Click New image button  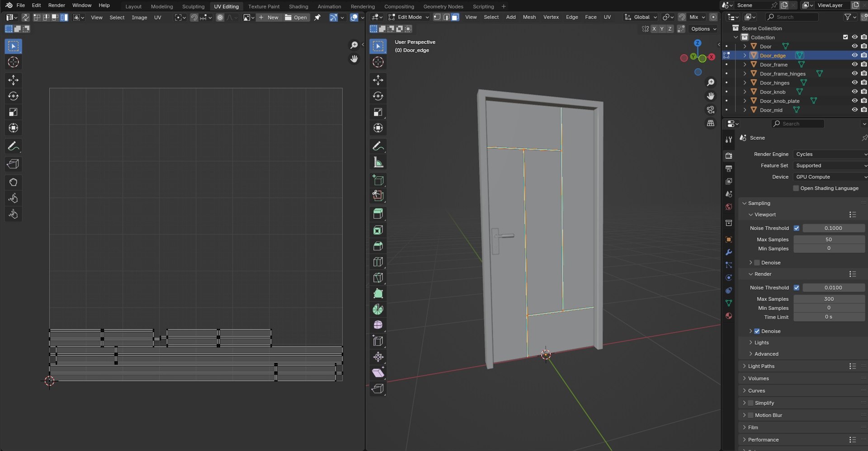coord(269,18)
